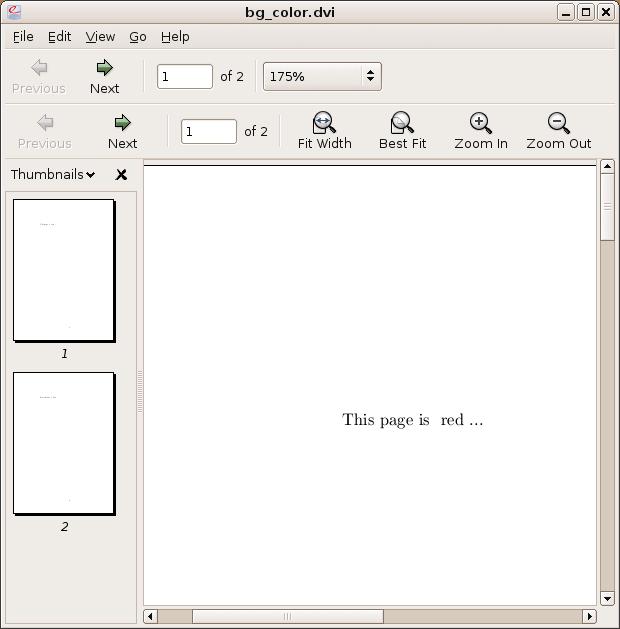620x629 pixels.
Task: Select the Best Fit zoom icon
Action: pos(402,123)
